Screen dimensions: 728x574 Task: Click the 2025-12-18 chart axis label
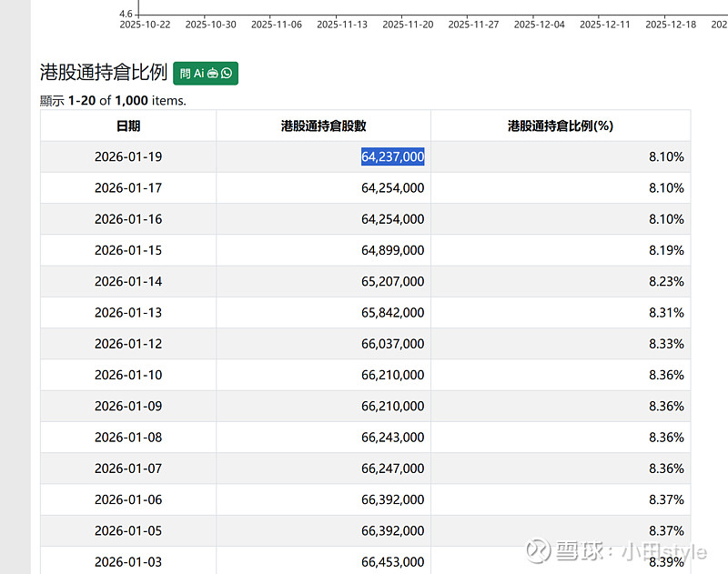(671, 25)
